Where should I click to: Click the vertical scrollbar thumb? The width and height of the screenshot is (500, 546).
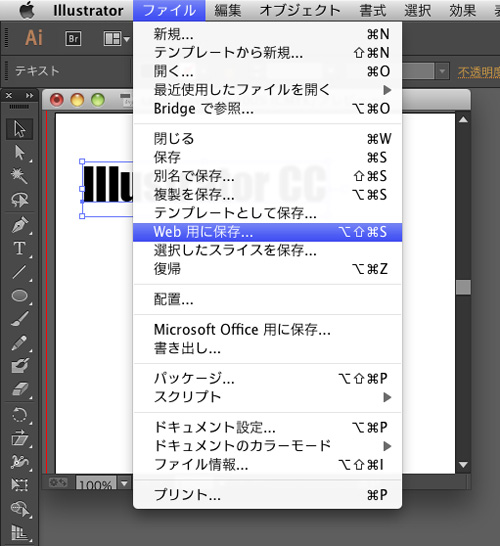463,287
